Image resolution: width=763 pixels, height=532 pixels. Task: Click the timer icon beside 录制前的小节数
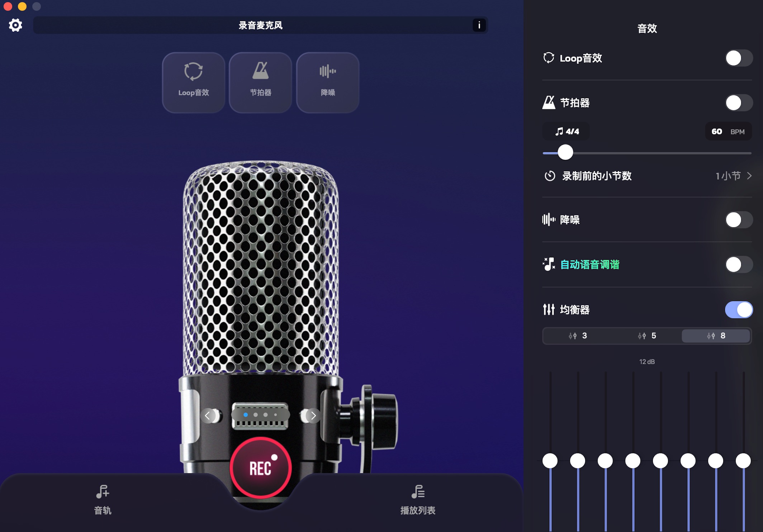550,176
